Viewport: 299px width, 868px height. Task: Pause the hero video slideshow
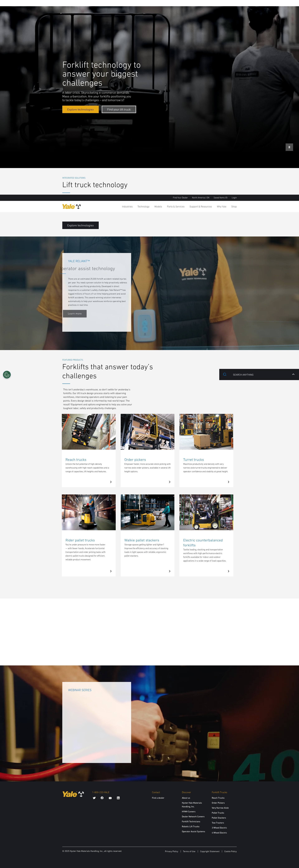tap(289, 147)
